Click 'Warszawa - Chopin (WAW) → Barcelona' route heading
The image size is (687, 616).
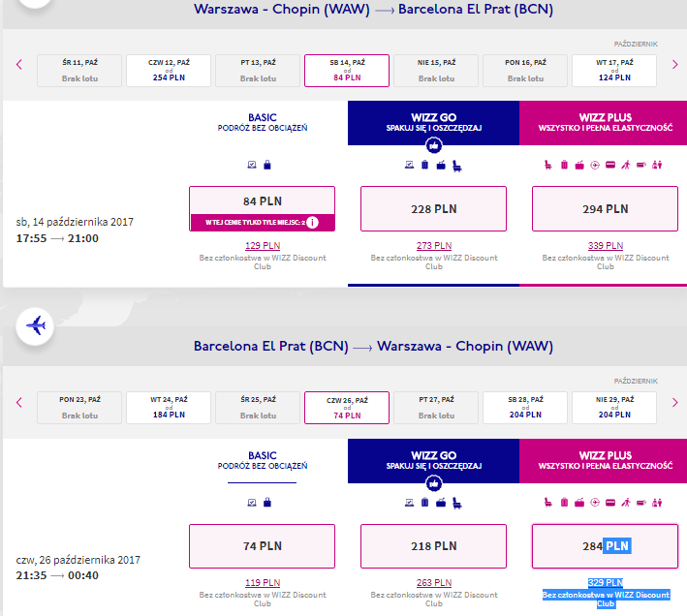click(x=373, y=9)
